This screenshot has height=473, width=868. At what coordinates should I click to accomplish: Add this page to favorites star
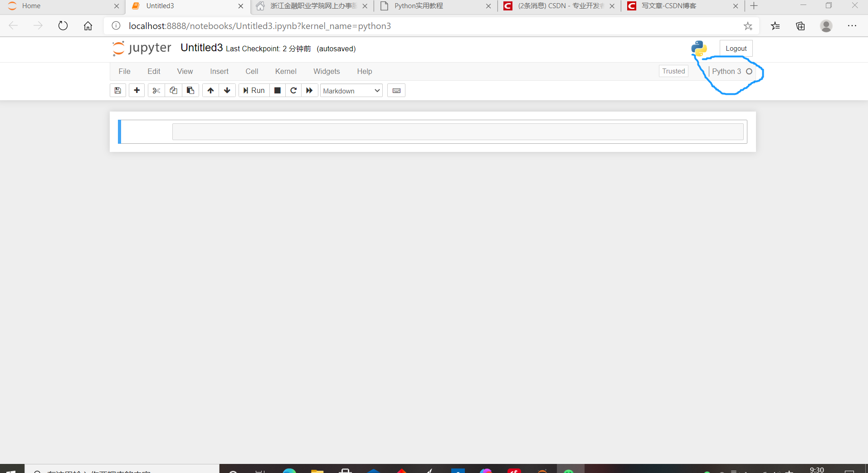tap(748, 26)
